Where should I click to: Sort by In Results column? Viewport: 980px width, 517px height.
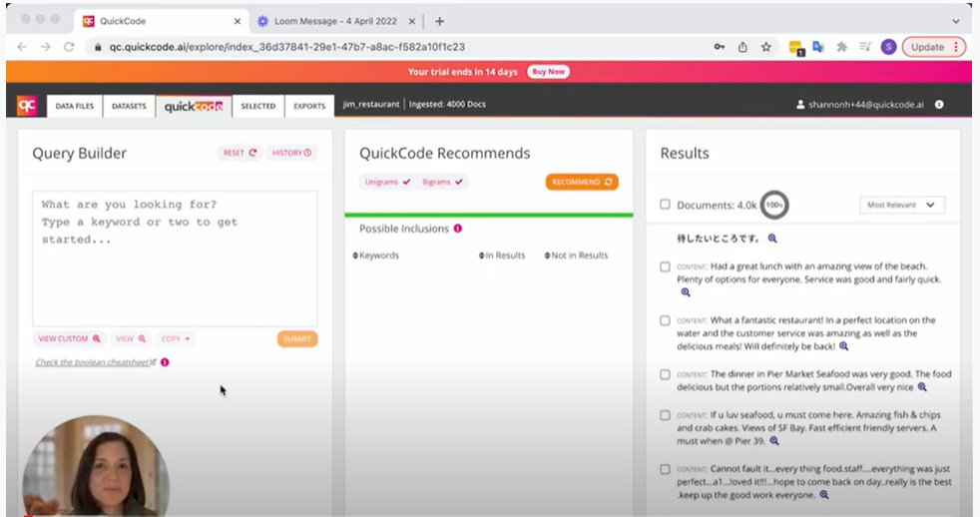(x=503, y=256)
